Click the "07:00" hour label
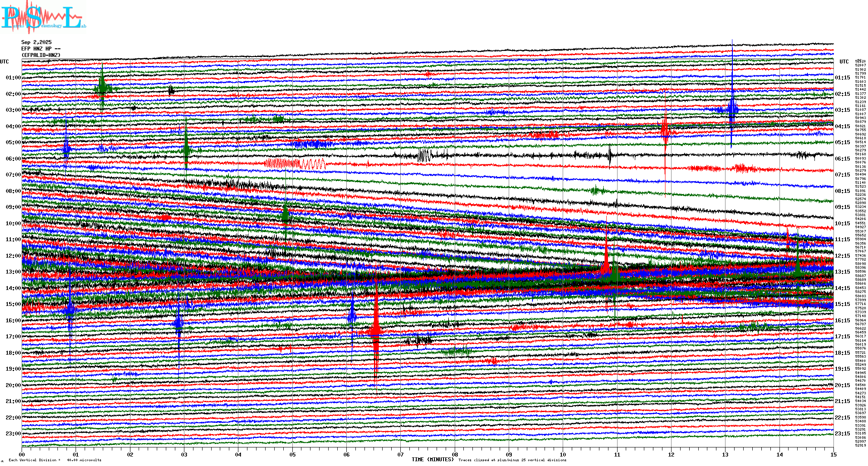The image size is (868, 466). (x=13, y=175)
